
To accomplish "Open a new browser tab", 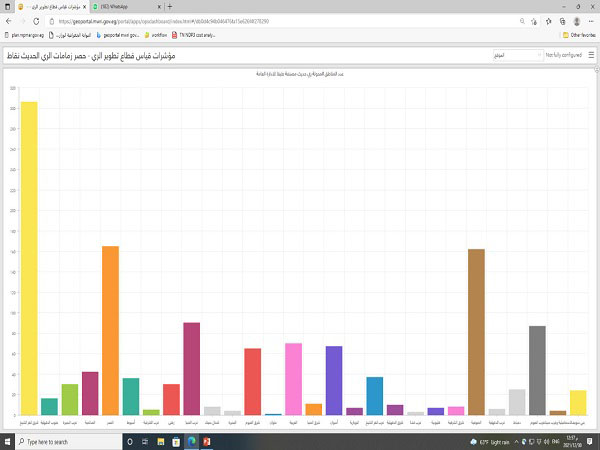I will [x=170, y=6].
